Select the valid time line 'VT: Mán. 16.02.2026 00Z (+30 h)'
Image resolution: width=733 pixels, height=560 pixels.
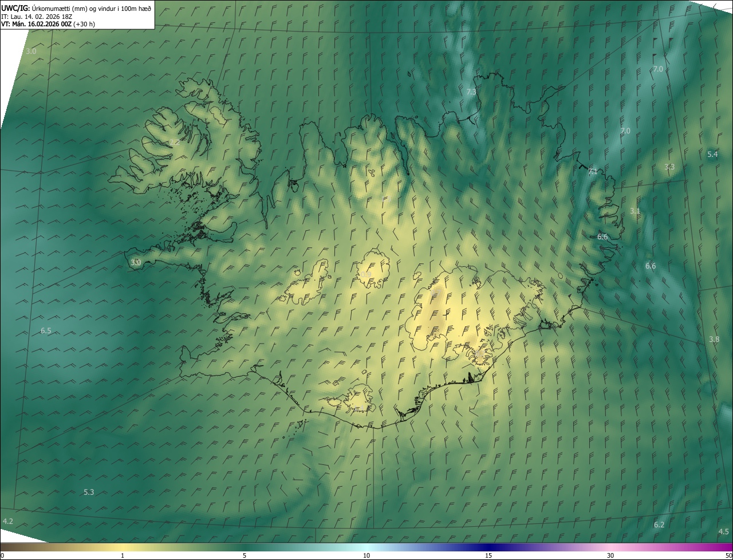[x=48, y=24]
